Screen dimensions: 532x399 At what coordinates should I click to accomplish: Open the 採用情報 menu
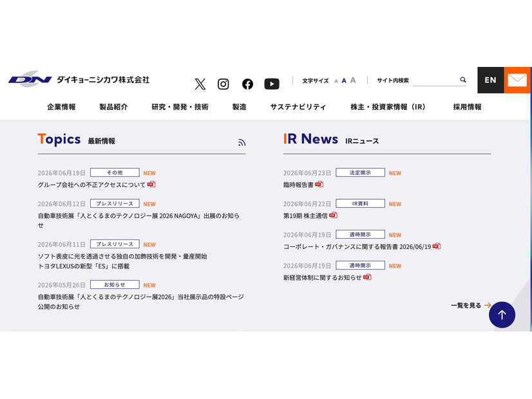[467, 107]
